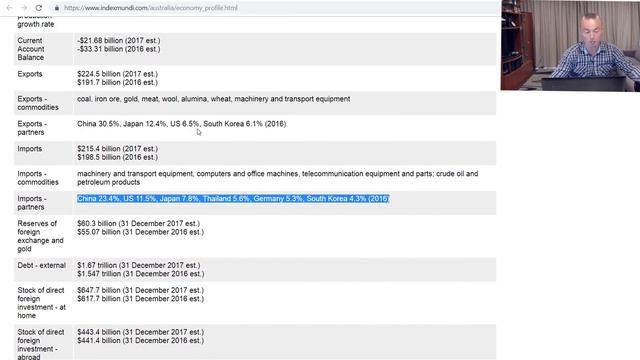Click '$198.5 billion (2016 est.)' imports value
Screen dimensions: 640x360
118,157
